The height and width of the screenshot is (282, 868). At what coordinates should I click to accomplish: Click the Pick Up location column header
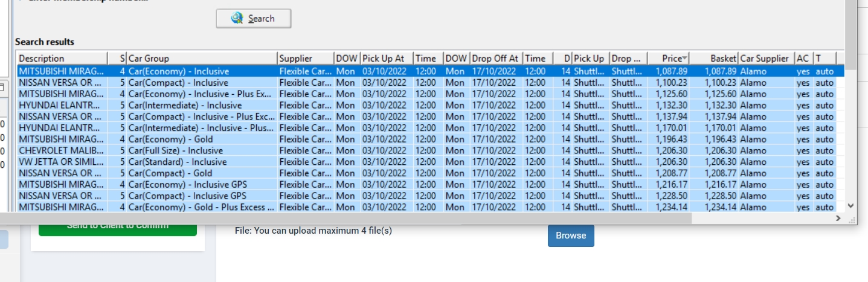(x=590, y=59)
